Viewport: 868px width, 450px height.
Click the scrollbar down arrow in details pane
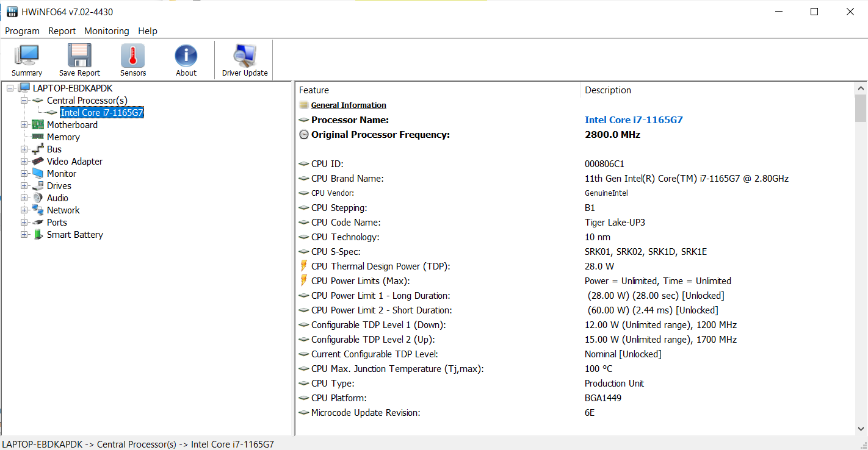point(861,429)
